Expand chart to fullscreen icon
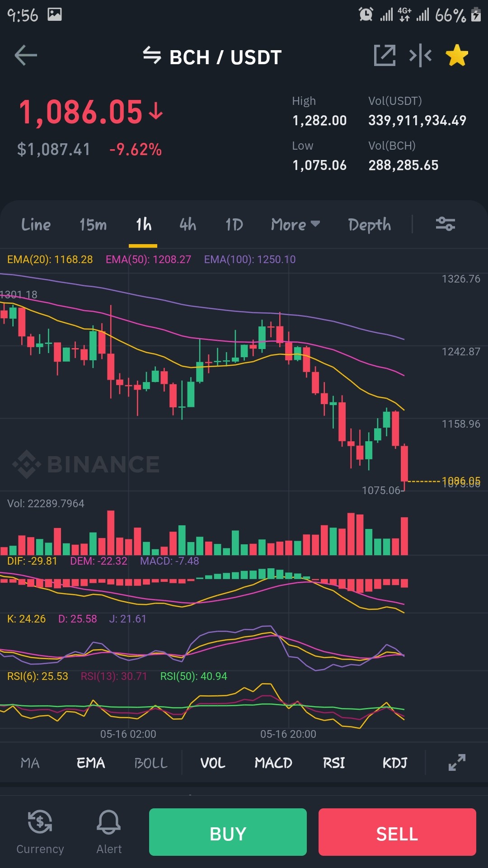 coord(457,763)
